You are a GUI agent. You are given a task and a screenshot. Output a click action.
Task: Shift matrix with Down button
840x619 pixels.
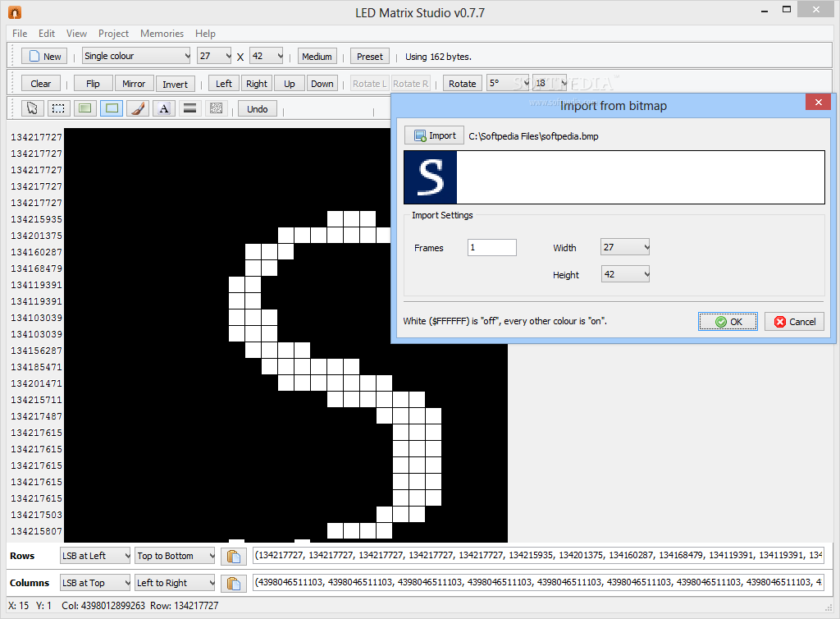322,84
